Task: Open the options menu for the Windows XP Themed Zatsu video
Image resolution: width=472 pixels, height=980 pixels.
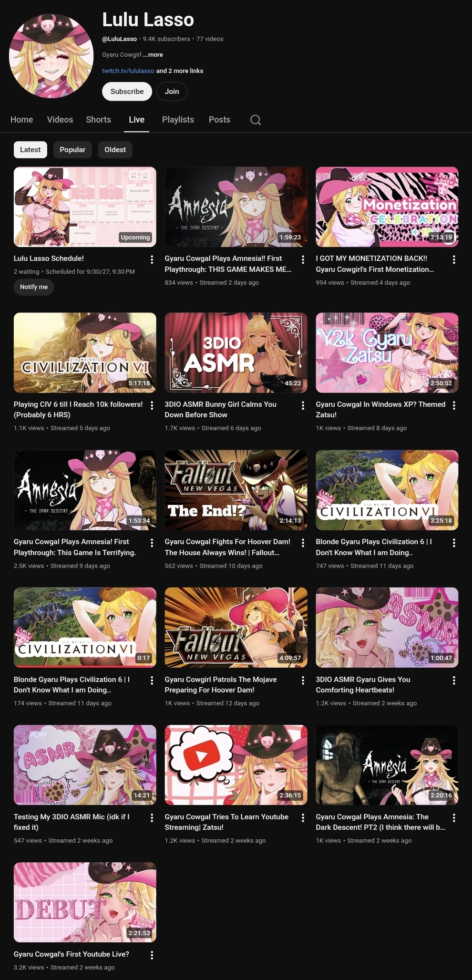Action: click(x=454, y=405)
